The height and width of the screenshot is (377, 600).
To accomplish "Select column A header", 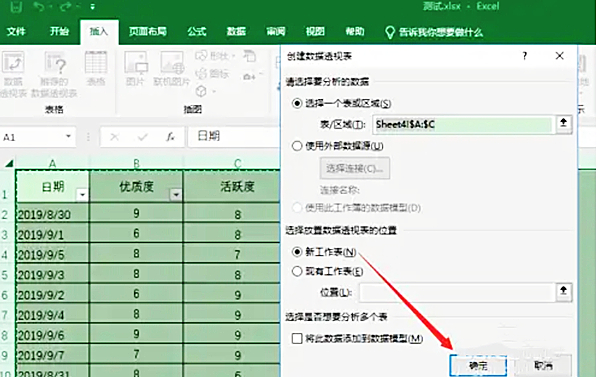I will click(52, 163).
